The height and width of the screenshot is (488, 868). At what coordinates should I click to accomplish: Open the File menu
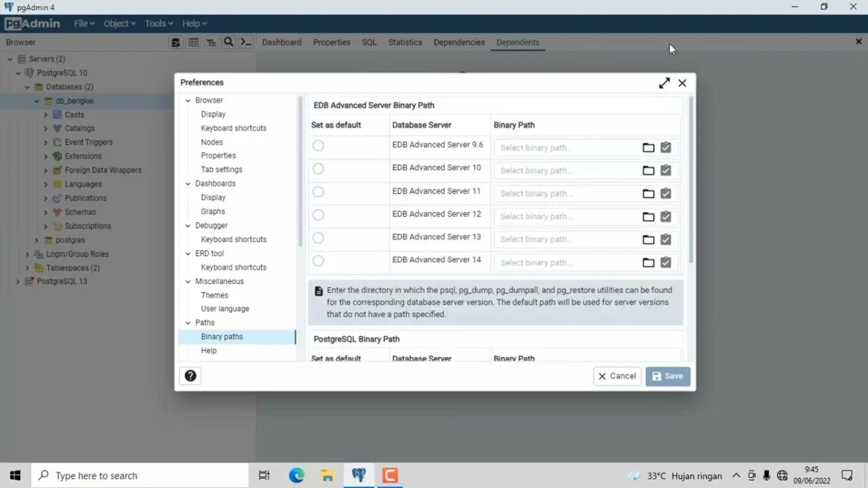point(84,24)
